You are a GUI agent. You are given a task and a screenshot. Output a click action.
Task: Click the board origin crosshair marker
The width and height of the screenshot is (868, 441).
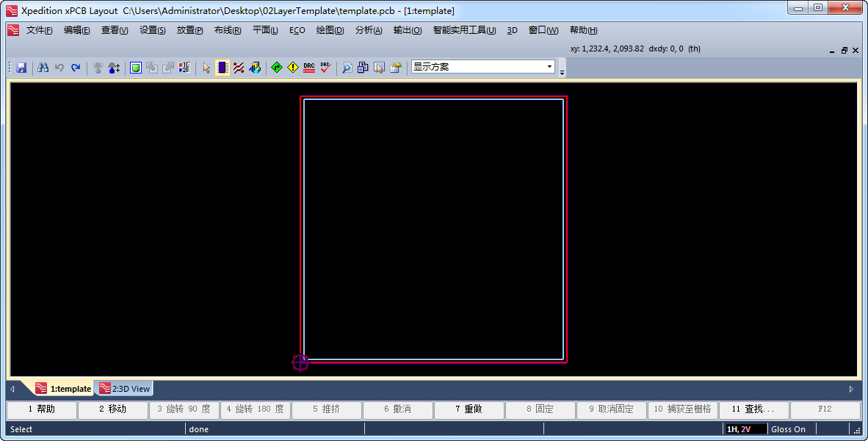(300, 362)
